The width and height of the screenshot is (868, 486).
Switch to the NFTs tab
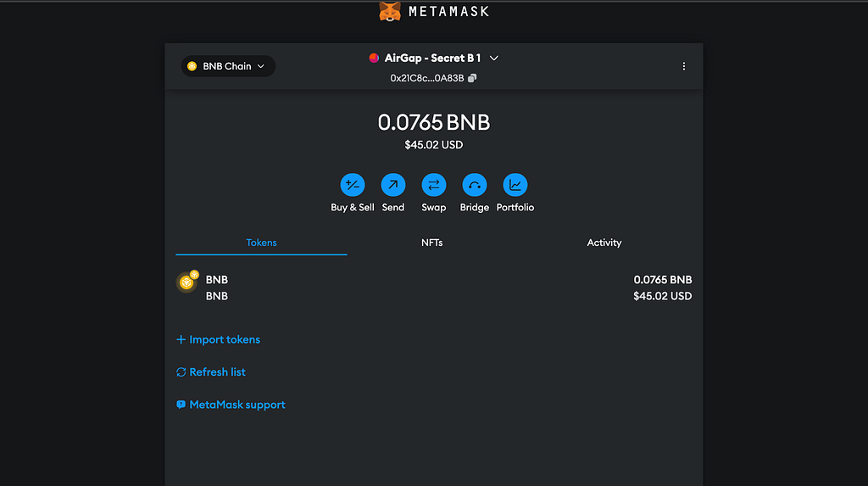pyautogui.click(x=431, y=243)
